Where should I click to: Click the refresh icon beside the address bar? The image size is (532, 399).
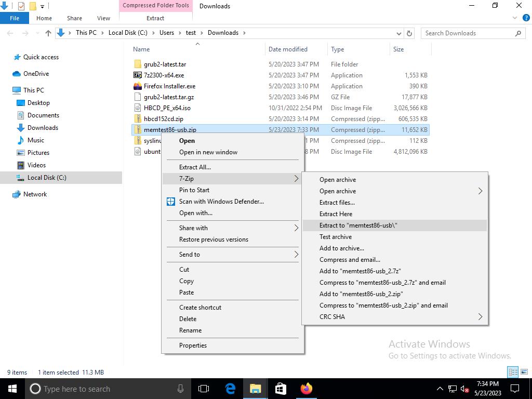[x=409, y=33]
